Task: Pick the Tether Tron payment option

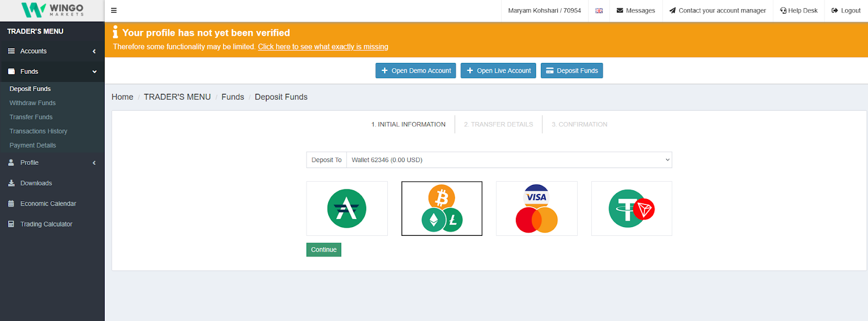Action: [631, 209]
